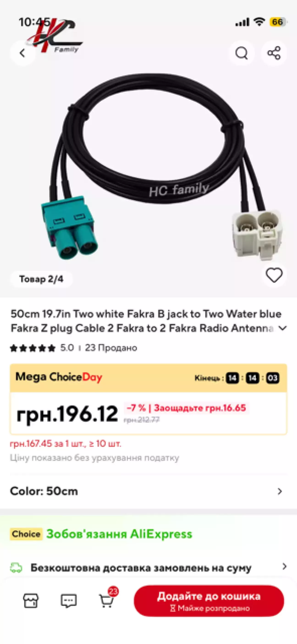The width and height of the screenshot is (297, 644).
Task: Open seller chat message icon
Action: [x=69, y=600]
